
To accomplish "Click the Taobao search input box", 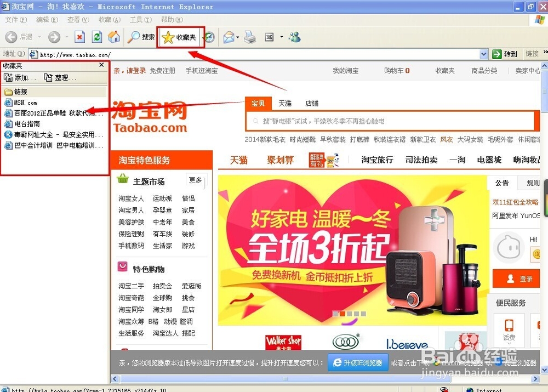I will click(390, 121).
